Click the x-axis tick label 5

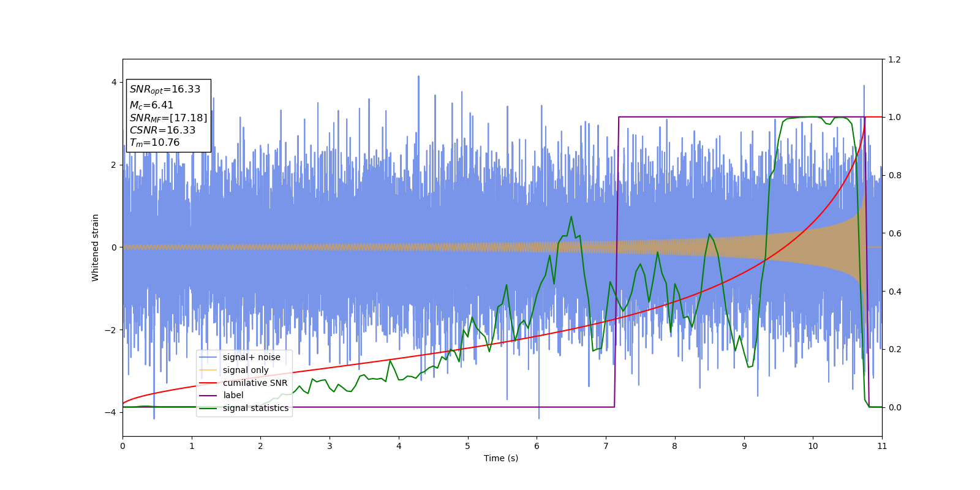[467, 446]
